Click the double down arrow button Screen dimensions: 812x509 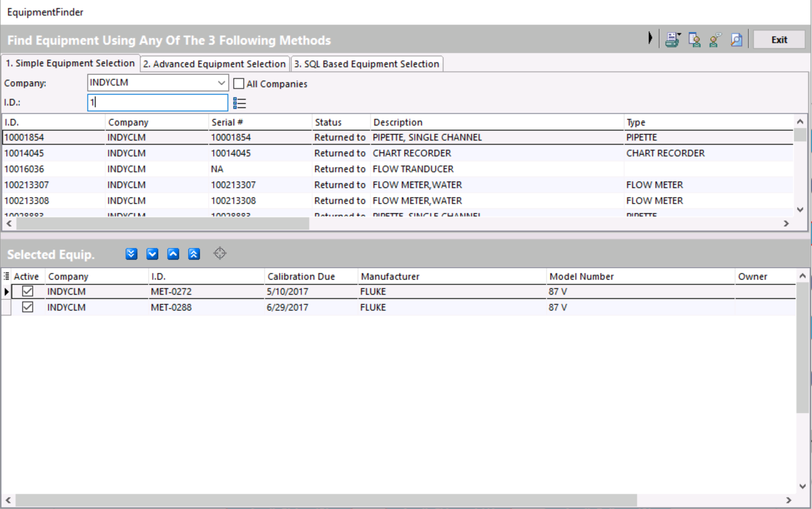tap(131, 254)
